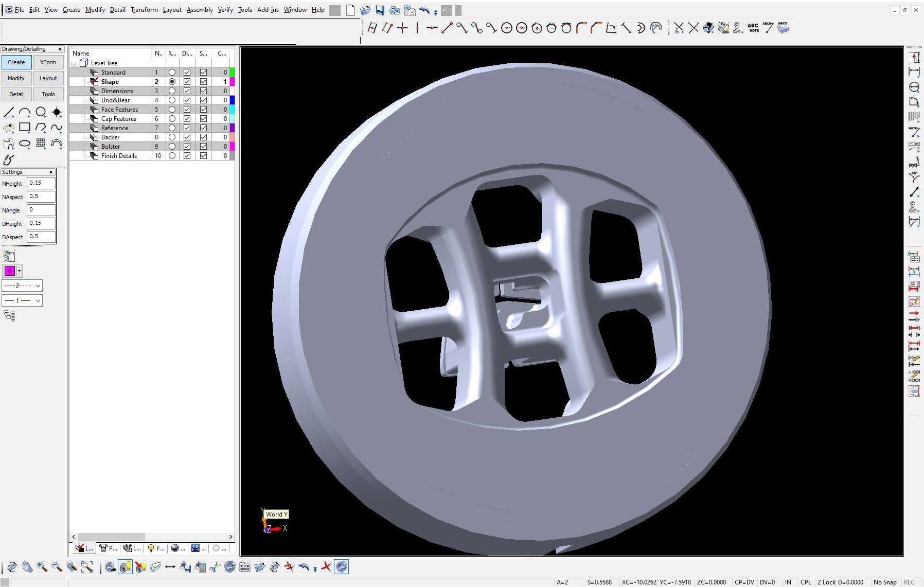Select the Polygon tool in Create palette

coord(41,127)
